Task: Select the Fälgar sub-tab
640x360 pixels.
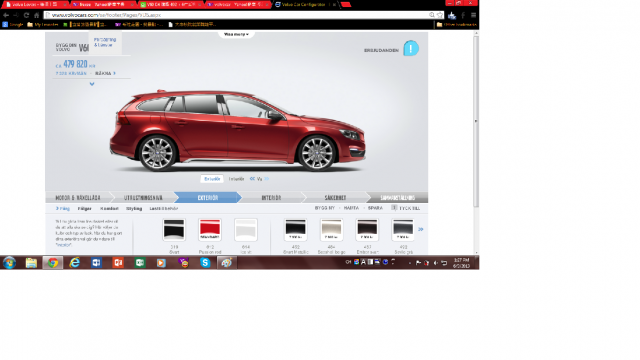Action: click(84, 208)
